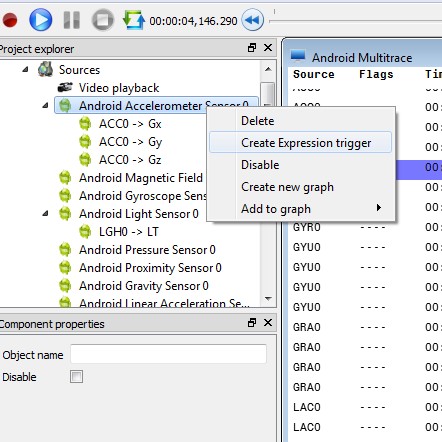
Task: Click Android Light Sensor 0 android icon
Action: click(65, 214)
